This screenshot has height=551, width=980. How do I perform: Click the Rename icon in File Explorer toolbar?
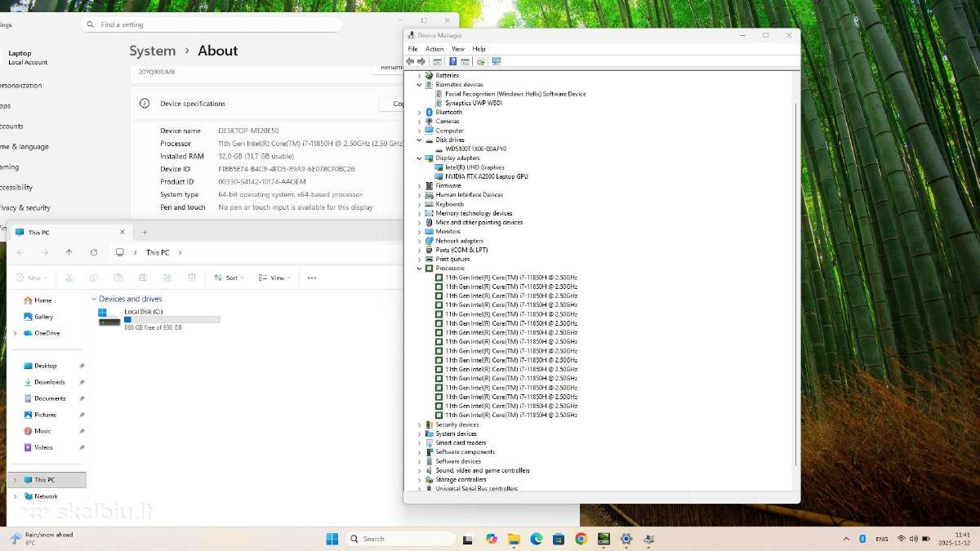tap(143, 278)
